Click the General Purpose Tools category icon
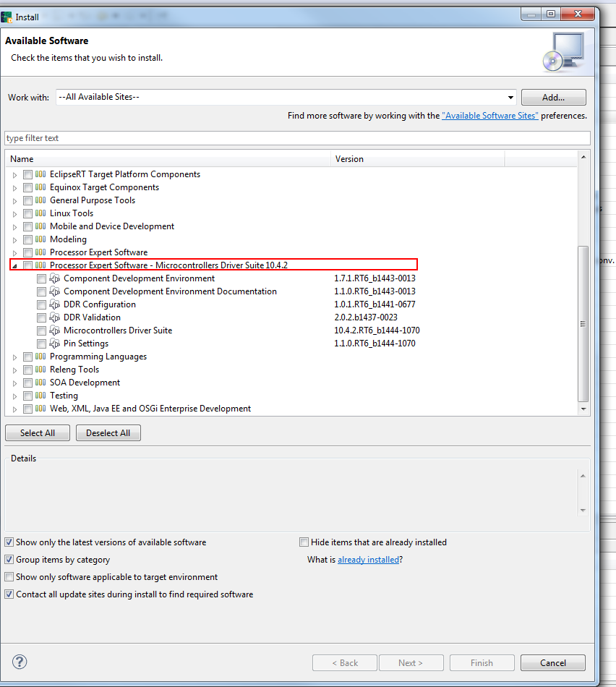The width and height of the screenshot is (616, 687). pyautogui.click(x=40, y=200)
